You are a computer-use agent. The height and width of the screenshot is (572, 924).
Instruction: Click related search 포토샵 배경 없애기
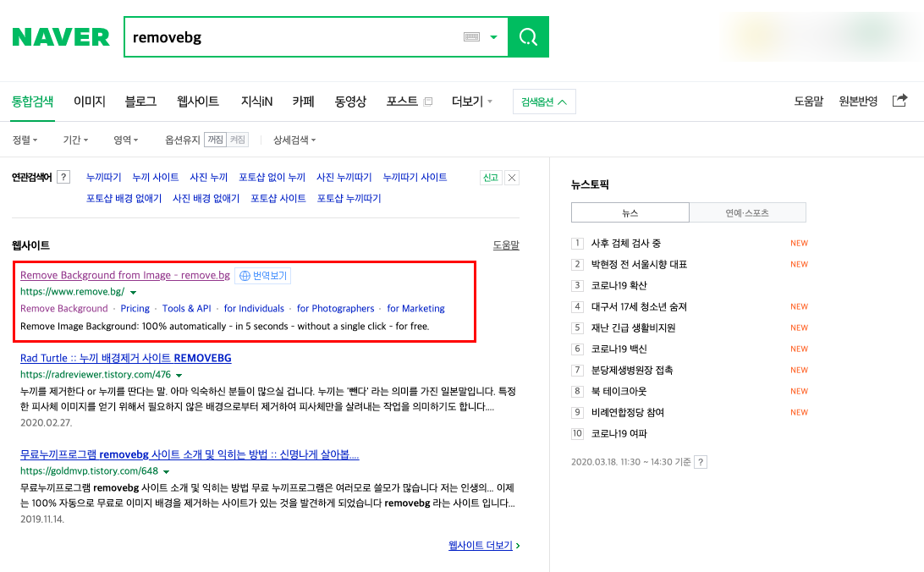[124, 199]
